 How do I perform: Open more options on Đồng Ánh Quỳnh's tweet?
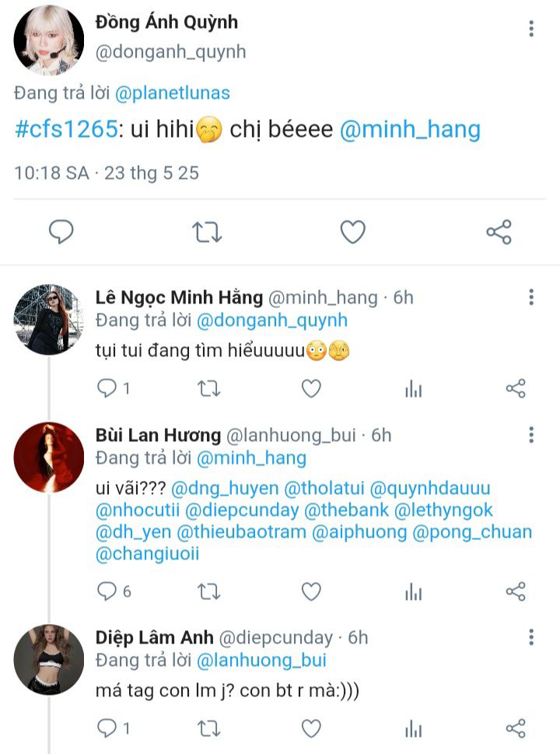tap(531, 30)
